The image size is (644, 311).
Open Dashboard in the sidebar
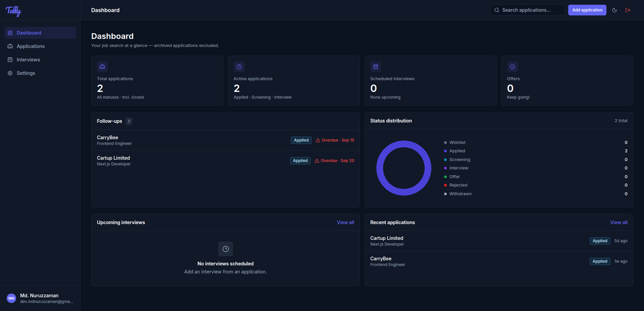[x=40, y=33]
